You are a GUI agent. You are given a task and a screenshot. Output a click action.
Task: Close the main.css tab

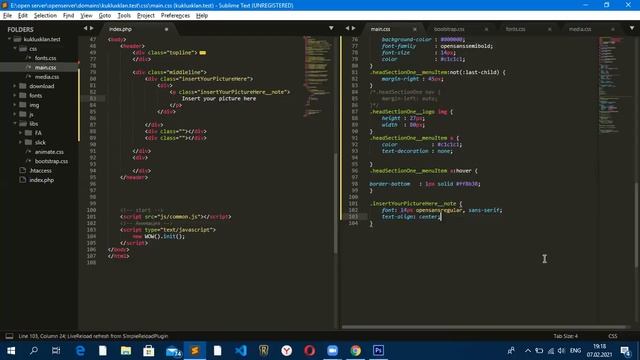coord(415,29)
